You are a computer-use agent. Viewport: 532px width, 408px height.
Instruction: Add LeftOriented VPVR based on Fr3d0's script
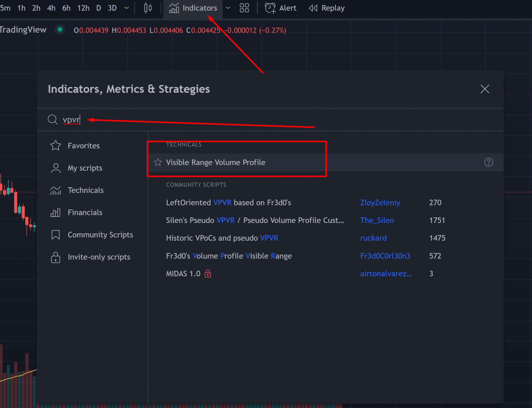[x=229, y=202]
